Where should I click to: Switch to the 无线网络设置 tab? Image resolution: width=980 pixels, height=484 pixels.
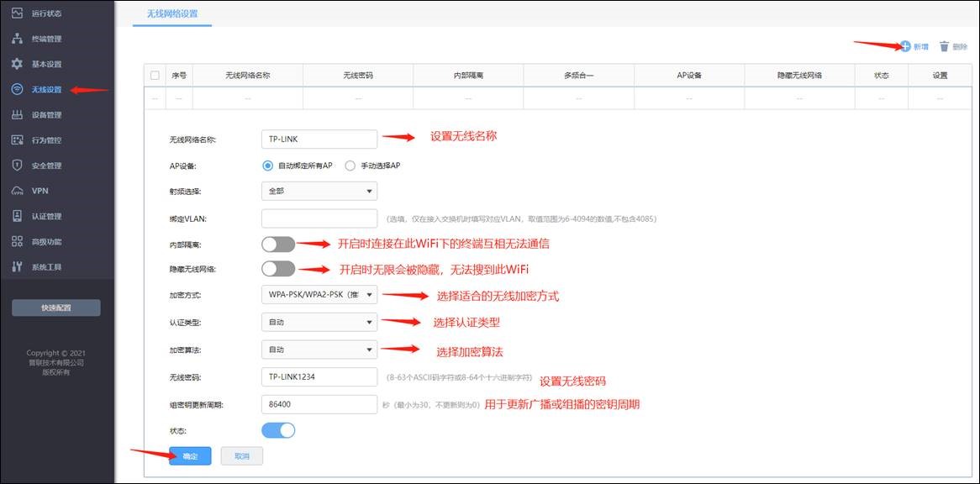point(172,13)
